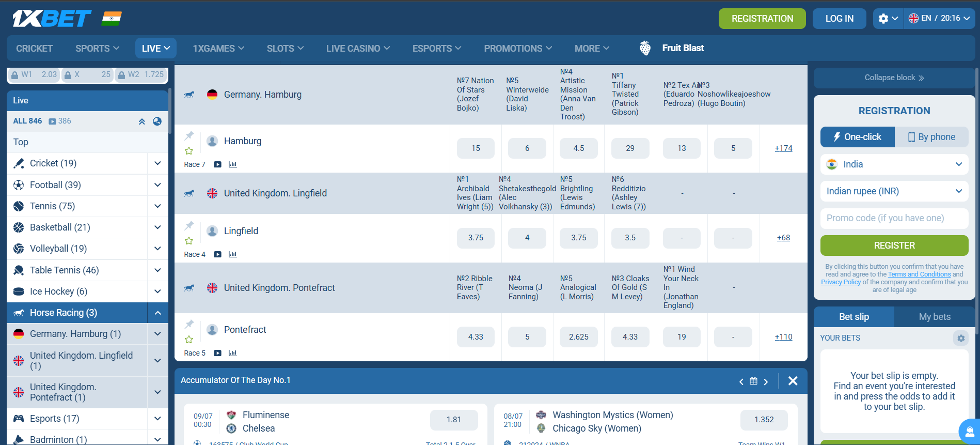Image resolution: width=980 pixels, height=445 pixels.
Task: Play live video for Pontefract Race 5
Action: 218,353
